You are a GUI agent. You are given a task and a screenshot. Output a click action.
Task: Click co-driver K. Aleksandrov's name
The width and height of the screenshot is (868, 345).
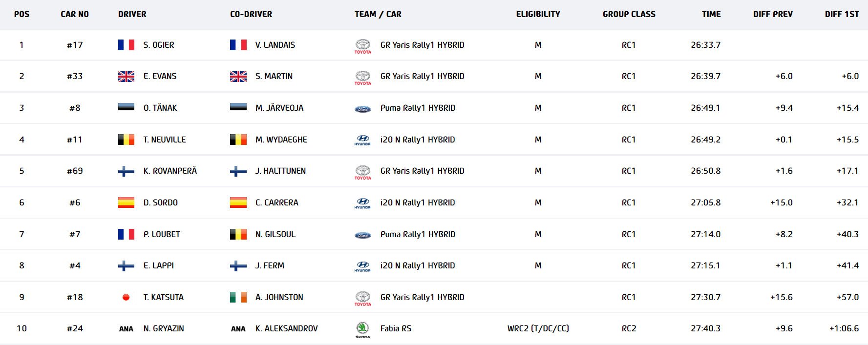coord(286,328)
